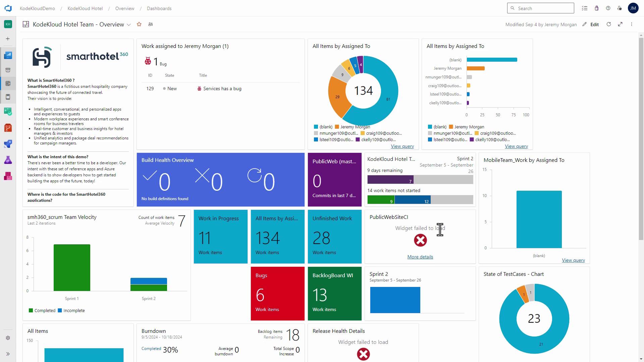This screenshot has height=362, width=644.
Task: Open View query link under donut chart
Action: coord(402,146)
